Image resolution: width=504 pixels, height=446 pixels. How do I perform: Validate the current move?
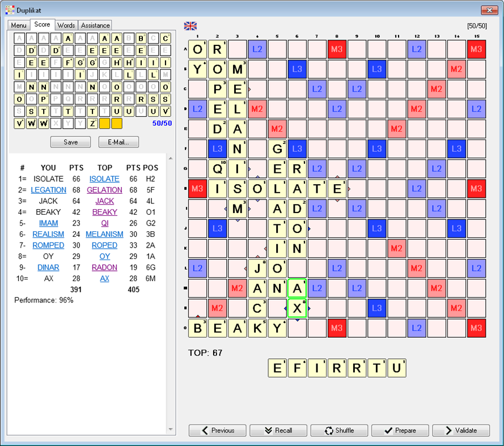461,430
